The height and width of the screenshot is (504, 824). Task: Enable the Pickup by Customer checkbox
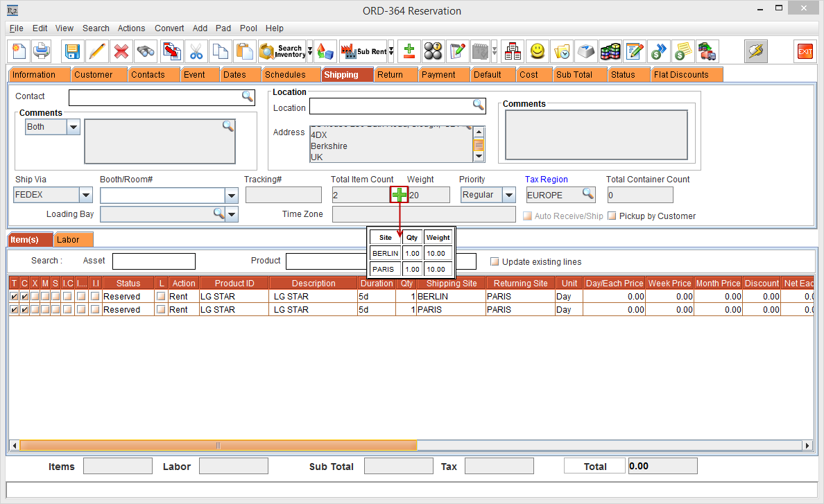point(613,216)
